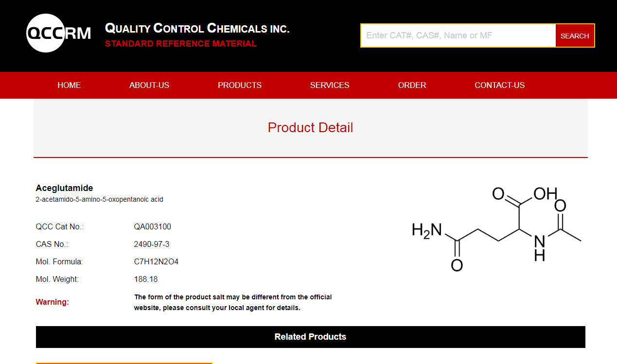Open the PRODUCTS menu
This screenshot has height=364, width=617.
click(239, 85)
